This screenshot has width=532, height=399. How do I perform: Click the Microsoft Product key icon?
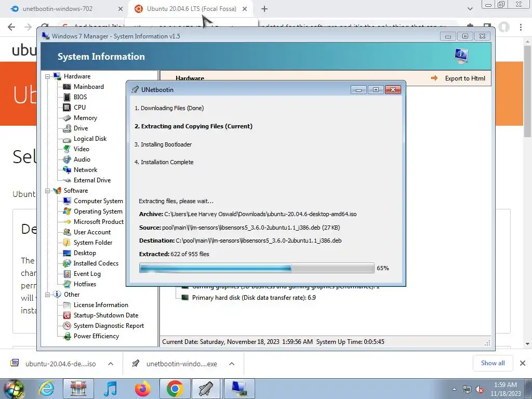point(67,222)
